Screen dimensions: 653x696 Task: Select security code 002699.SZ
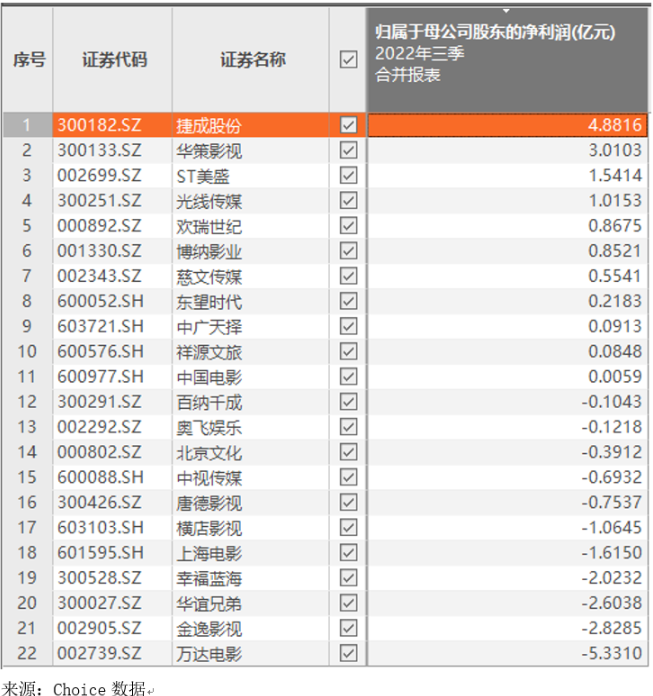click(99, 175)
